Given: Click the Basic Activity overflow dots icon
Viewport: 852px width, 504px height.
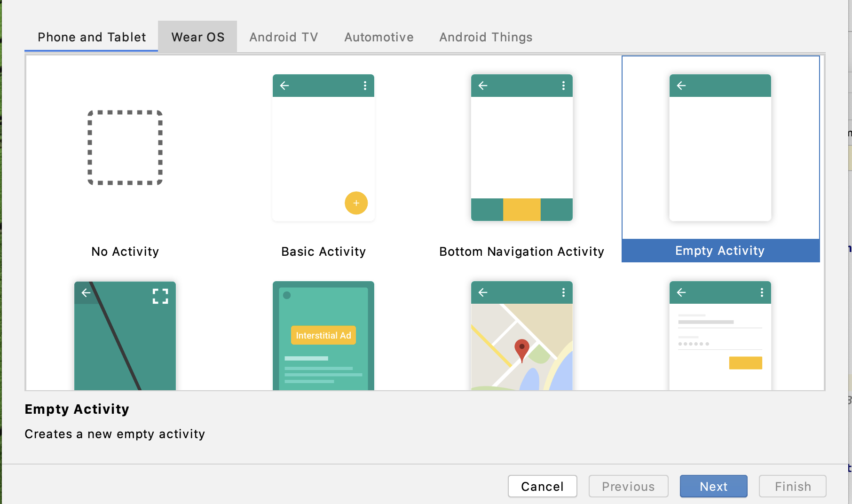Looking at the screenshot, I should pos(365,86).
